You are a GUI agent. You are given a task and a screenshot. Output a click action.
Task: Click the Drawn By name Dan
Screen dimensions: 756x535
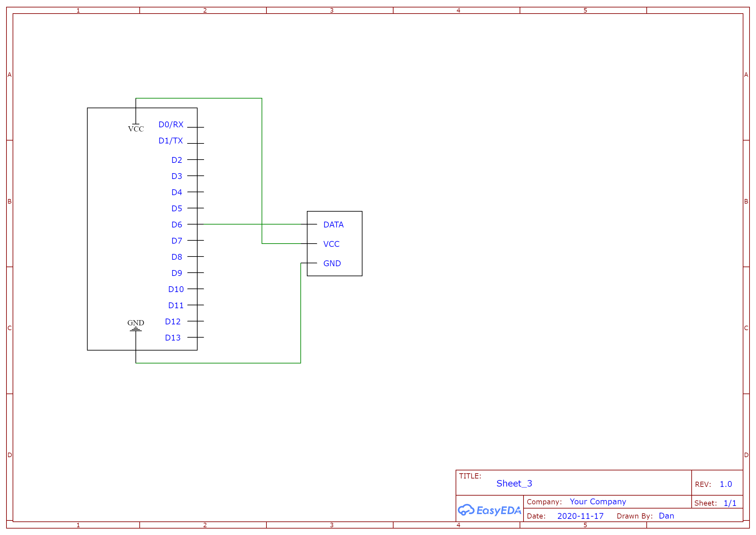tap(666, 516)
